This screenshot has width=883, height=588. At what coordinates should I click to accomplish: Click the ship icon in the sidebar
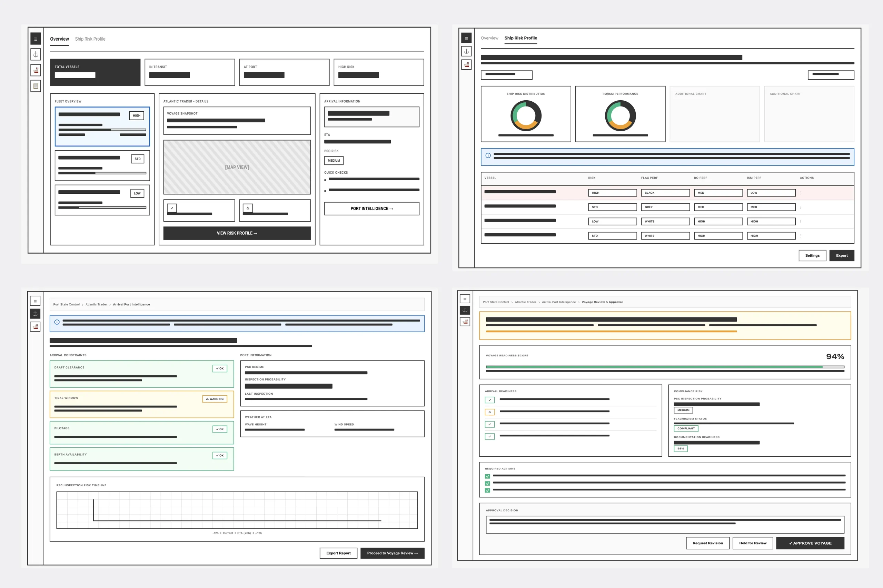point(36,70)
